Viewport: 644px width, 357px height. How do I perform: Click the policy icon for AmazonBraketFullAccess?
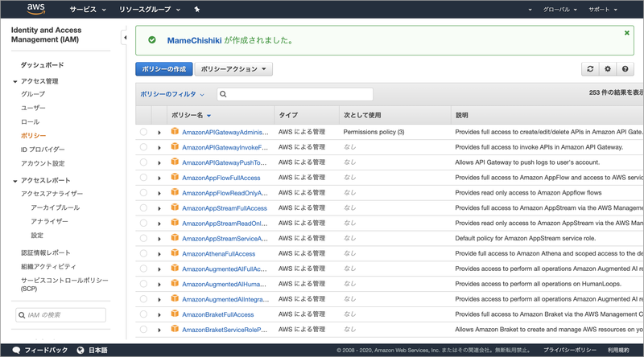click(x=175, y=314)
